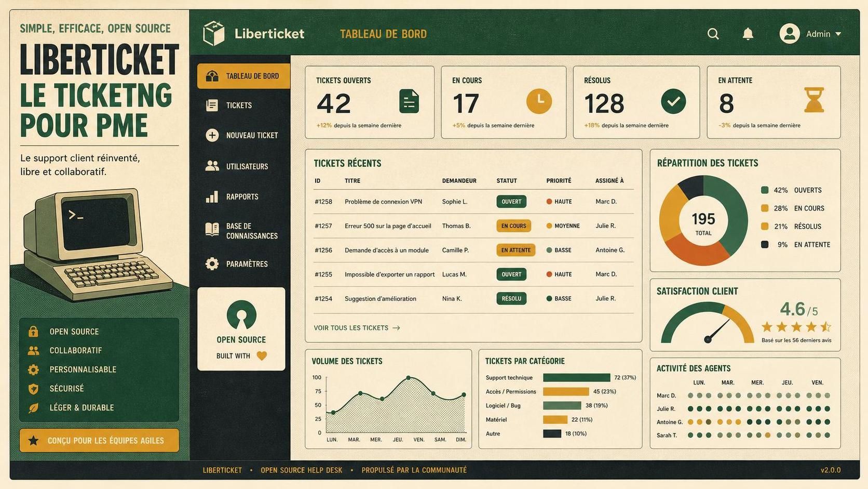The height and width of the screenshot is (489, 868).
Task: Click the Tickets list icon in sidebar
Action: [212, 105]
